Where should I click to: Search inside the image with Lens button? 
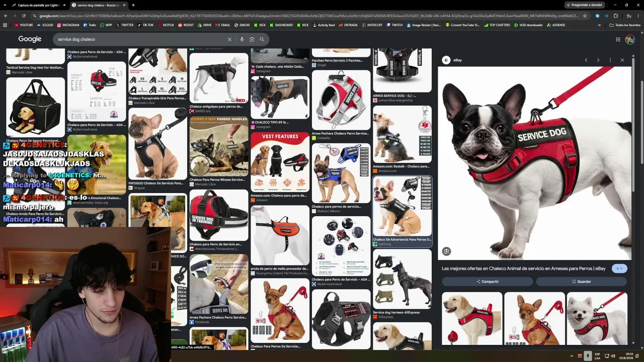(x=446, y=251)
